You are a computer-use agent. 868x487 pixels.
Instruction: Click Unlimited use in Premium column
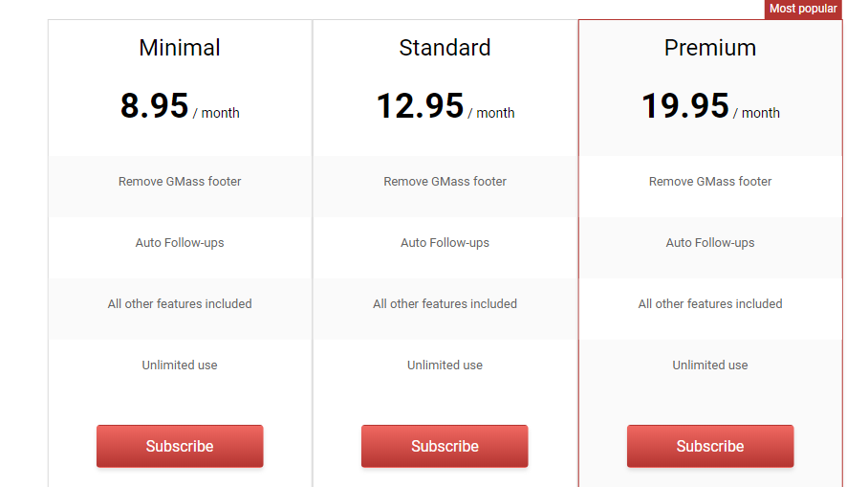click(709, 365)
